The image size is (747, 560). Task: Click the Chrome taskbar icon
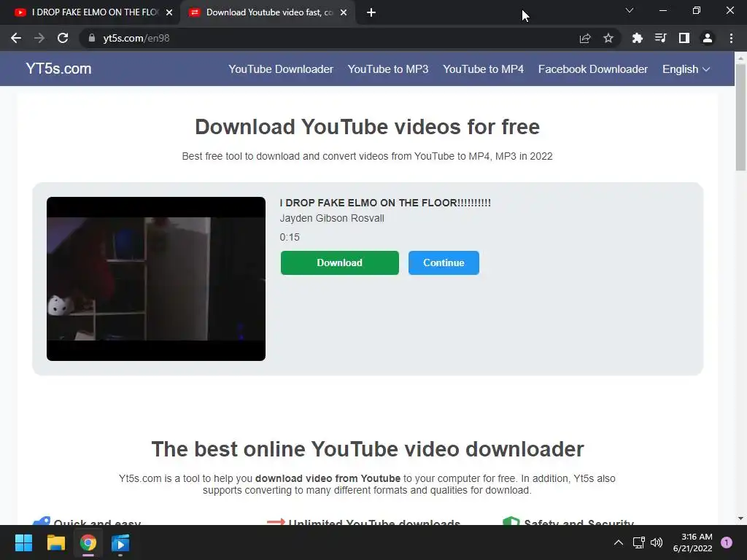coord(88,542)
